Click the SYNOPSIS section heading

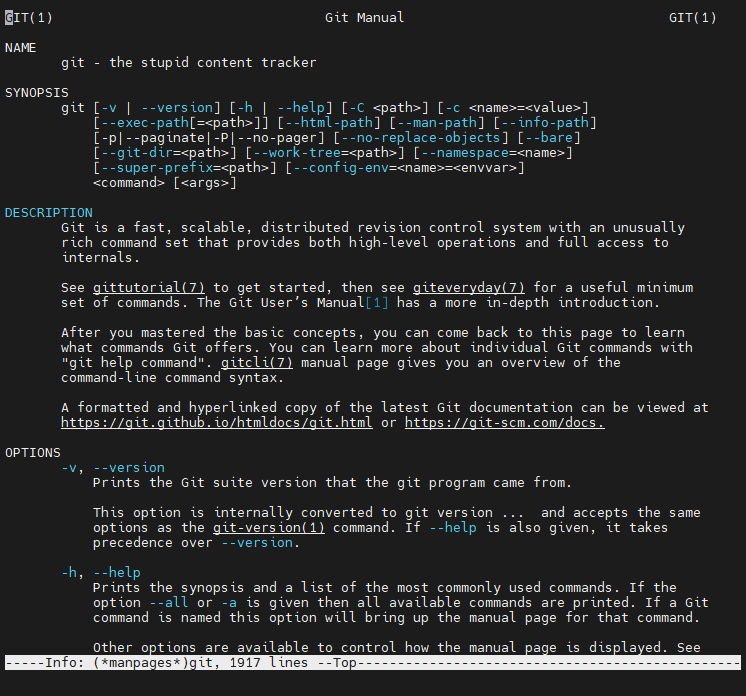(x=37, y=93)
